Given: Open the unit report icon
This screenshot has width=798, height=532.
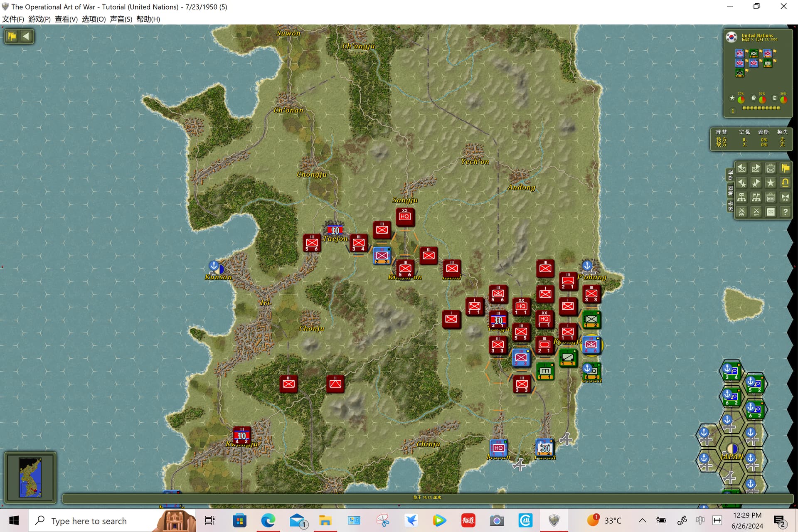Looking at the screenshot, I should tap(771, 168).
